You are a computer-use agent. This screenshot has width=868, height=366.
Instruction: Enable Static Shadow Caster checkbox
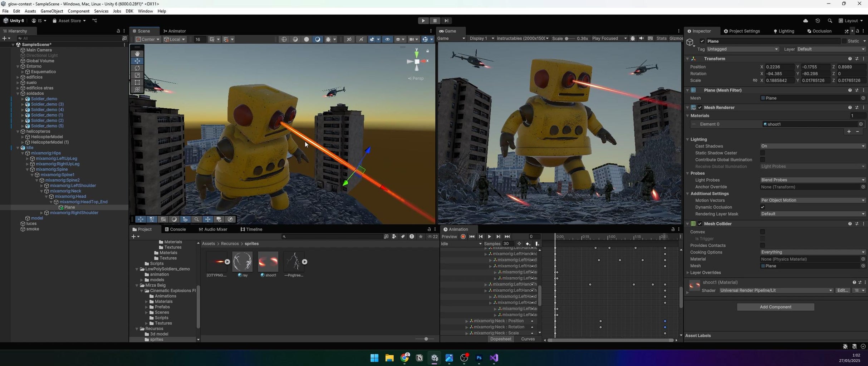click(x=762, y=153)
